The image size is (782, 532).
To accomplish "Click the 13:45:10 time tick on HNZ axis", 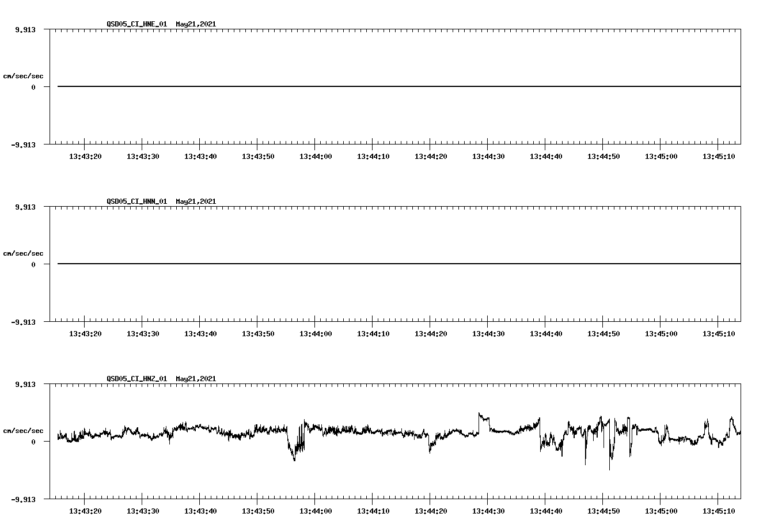I will pyautogui.click(x=718, y=510).
